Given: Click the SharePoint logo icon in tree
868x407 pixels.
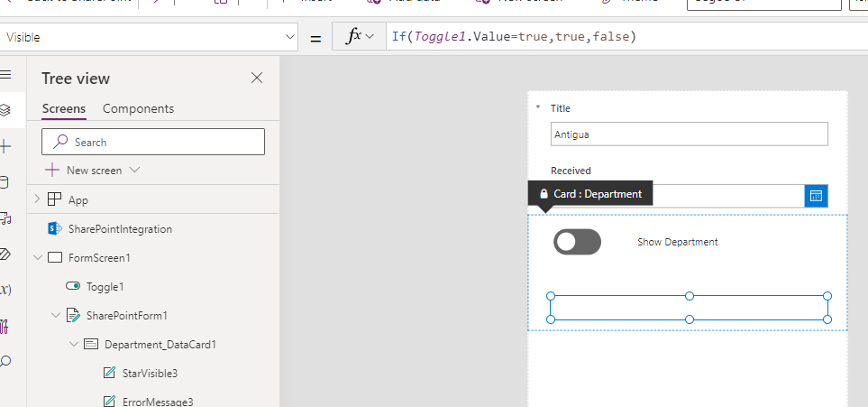Looking at the screenshot, I should (54, 228).
